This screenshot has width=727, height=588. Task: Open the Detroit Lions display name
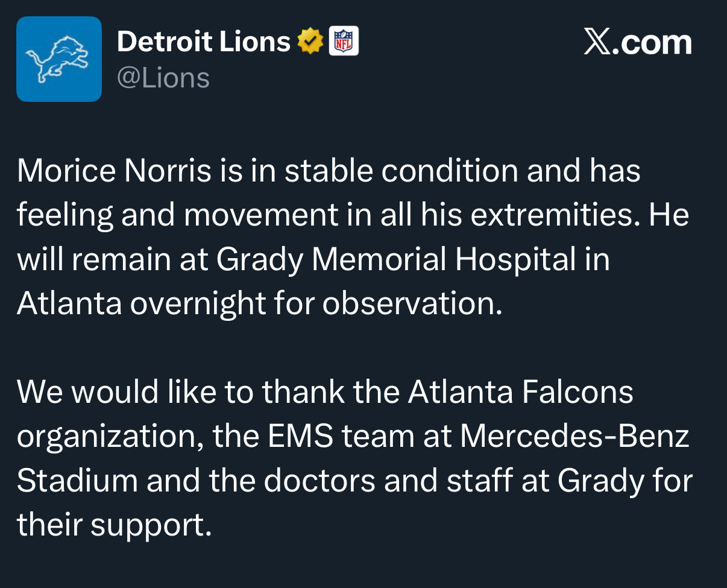click(x=204, y=42)
